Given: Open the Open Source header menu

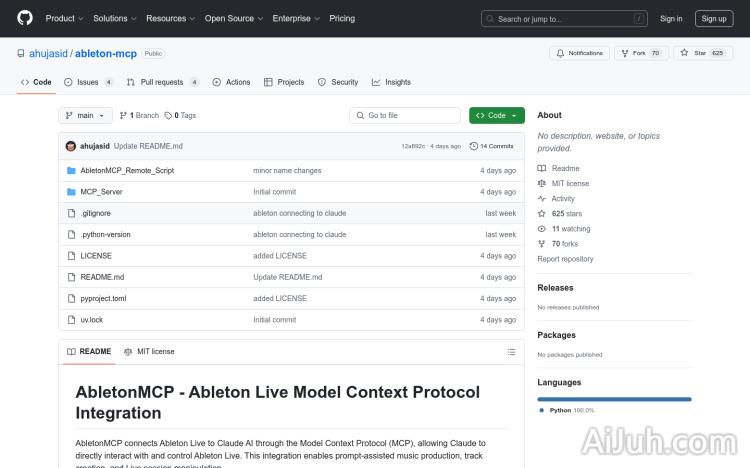Looking at the screenshot, I should [233, 18].
